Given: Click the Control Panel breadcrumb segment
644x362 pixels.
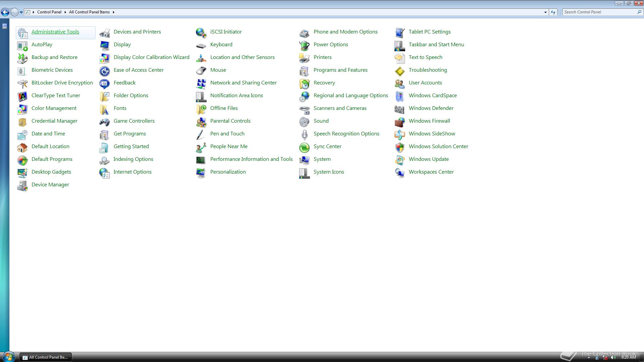Looking at the screenshot, I should (49, 12).
